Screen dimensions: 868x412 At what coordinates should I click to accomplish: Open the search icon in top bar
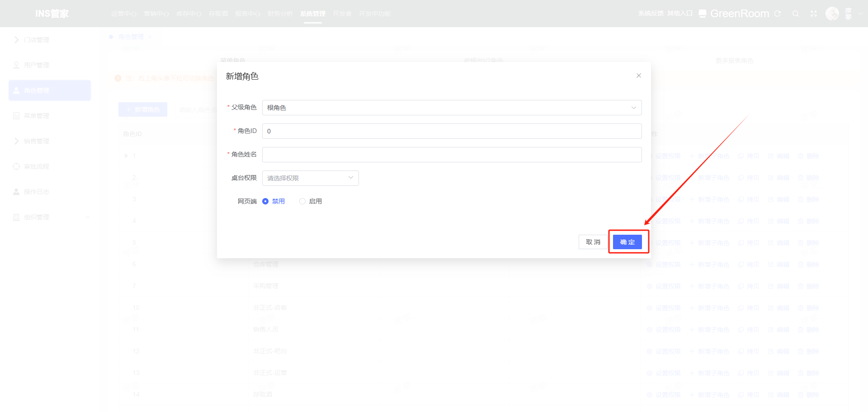[x=796, y=14]
